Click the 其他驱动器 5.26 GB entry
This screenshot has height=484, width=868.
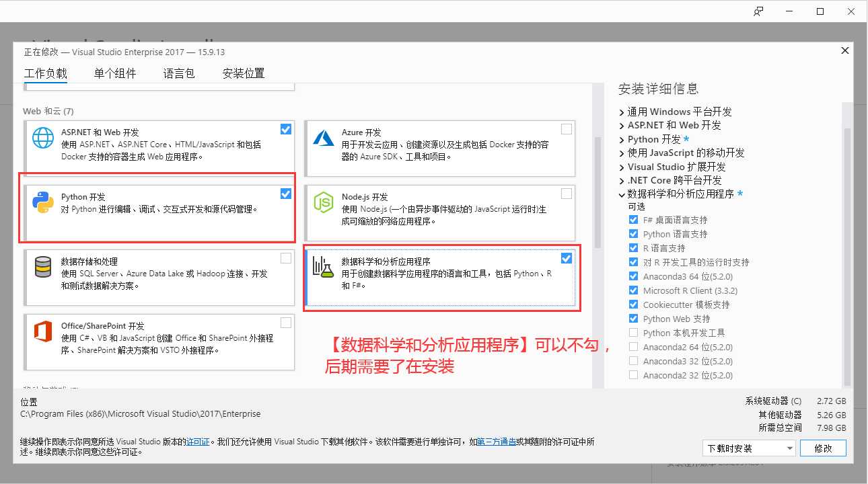[802, 414]
